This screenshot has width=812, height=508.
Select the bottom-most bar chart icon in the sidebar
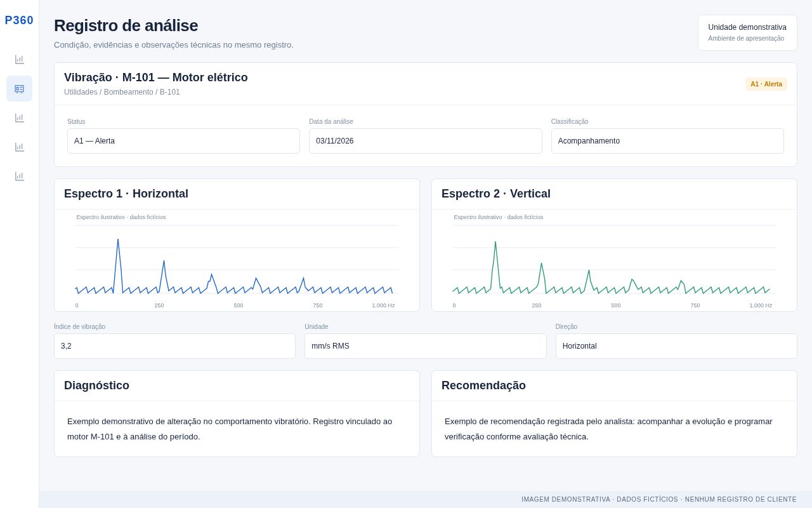coord(19,176)
